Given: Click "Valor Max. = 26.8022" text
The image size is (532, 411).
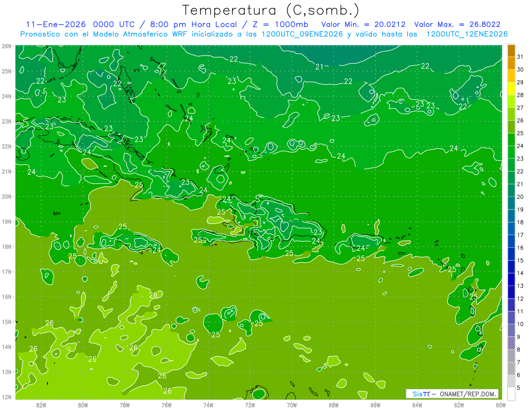Looking at the screenshot, I should [x=457, y=25].
